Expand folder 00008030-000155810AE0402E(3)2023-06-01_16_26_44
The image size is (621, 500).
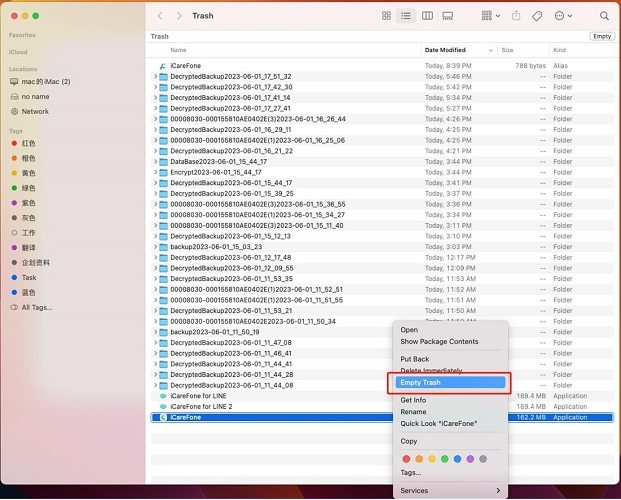tap(155, 119)
